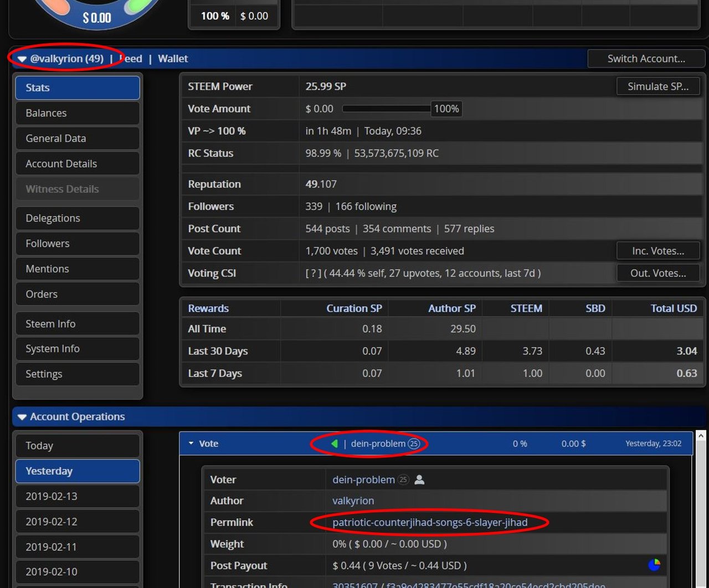709x588 pixels.
Task: Click the STEEM column header in Rewards
Action: 526,308
